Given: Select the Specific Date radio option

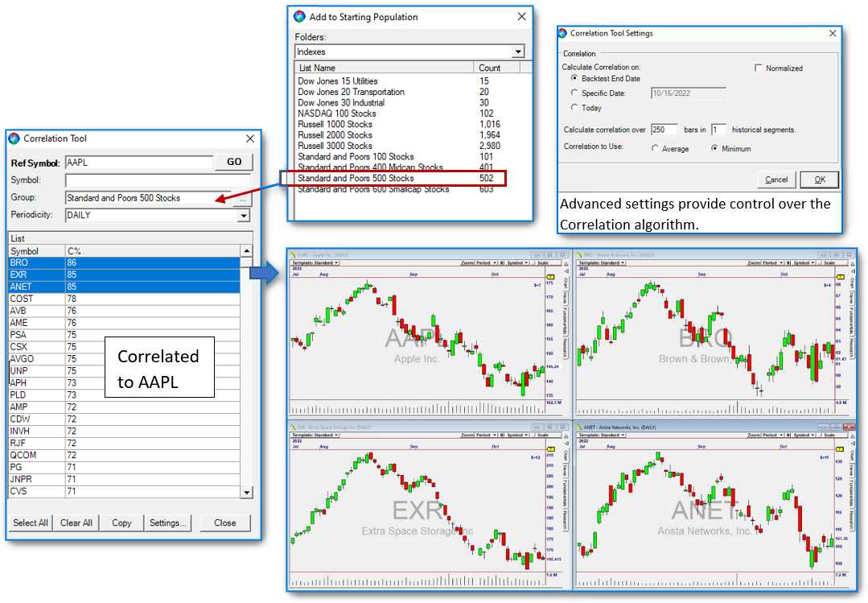Looking at the screenshot, I should [574, 93].
